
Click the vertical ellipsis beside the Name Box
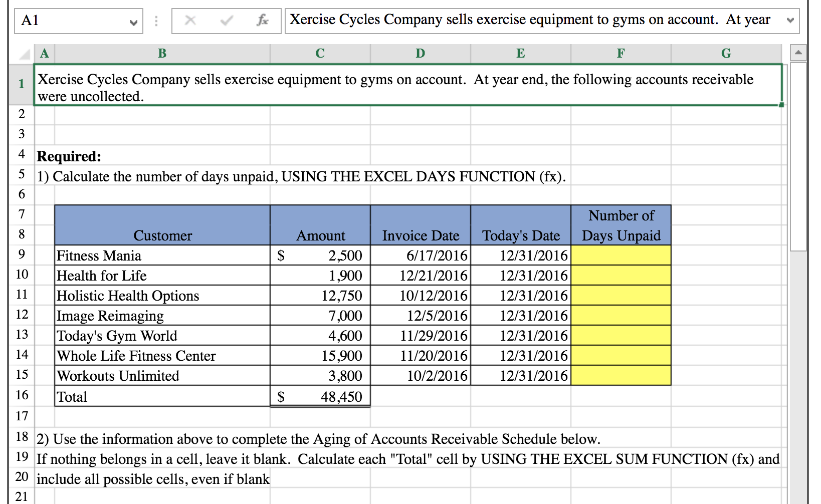tap(156, 21)
